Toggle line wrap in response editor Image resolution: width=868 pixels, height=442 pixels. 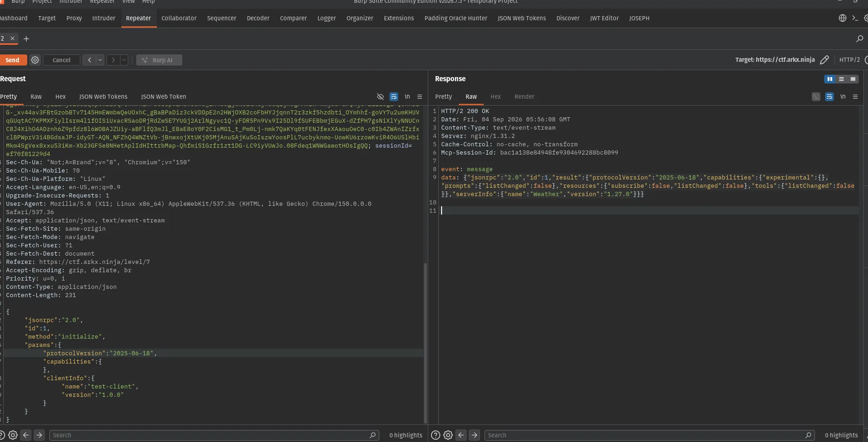(x=829, y=96)
